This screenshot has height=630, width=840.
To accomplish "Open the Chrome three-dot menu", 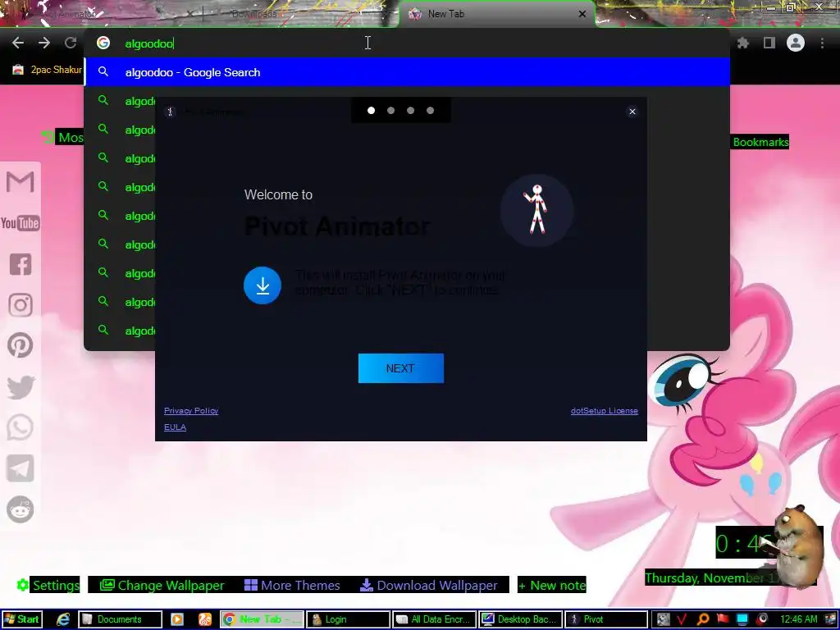I will click(x=822, y=43).
